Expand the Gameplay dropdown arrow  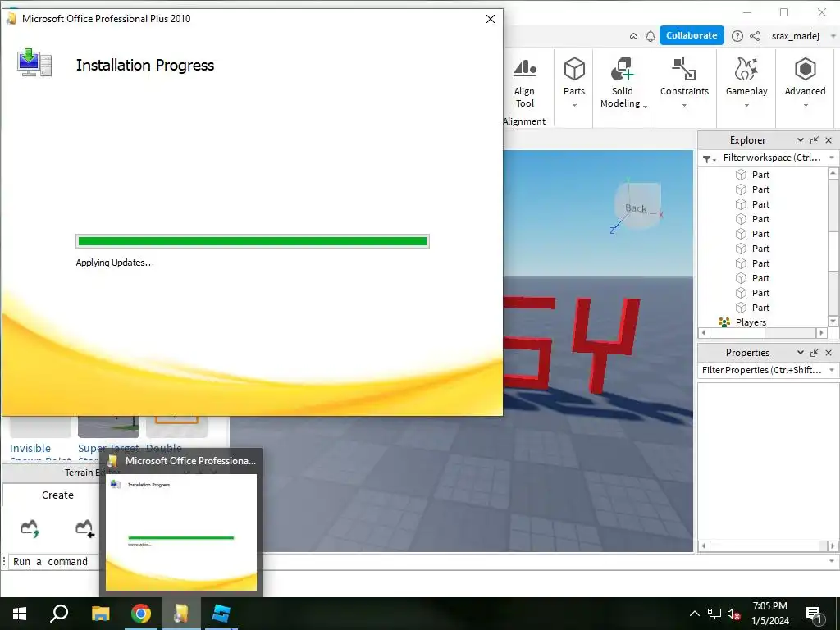click(x=746, y=106)
